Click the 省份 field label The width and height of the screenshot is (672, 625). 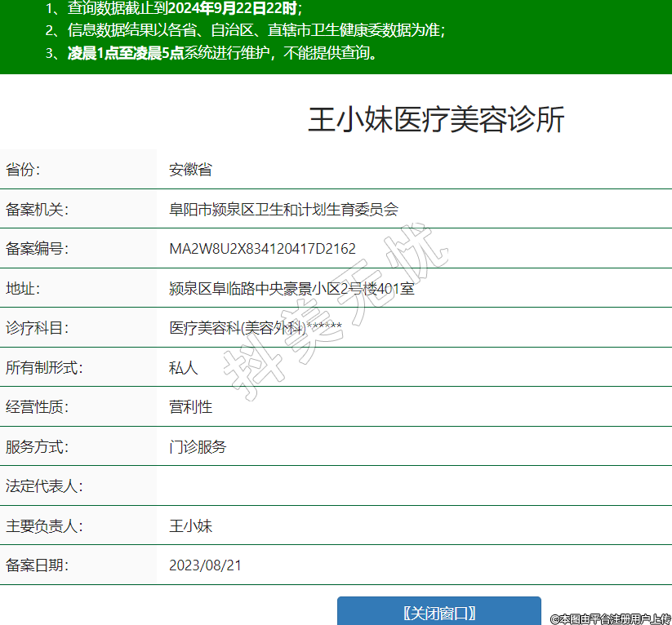[23, 170]
